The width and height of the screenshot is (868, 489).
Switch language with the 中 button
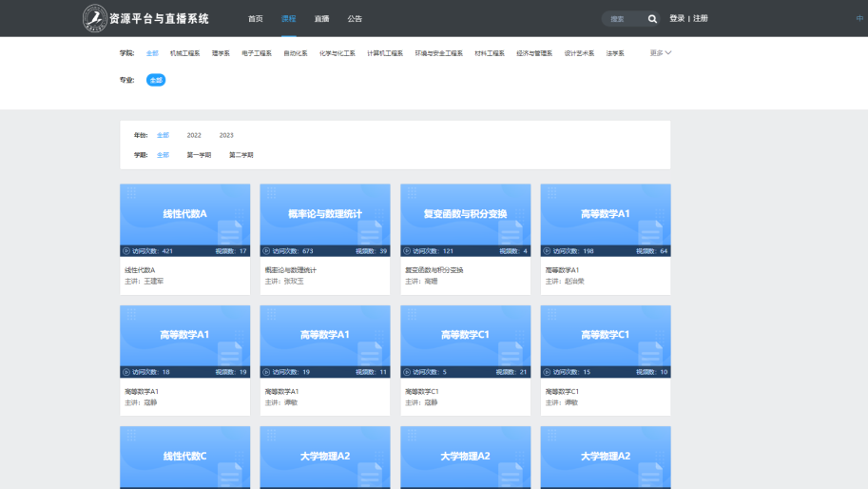(x=859, y=18)
